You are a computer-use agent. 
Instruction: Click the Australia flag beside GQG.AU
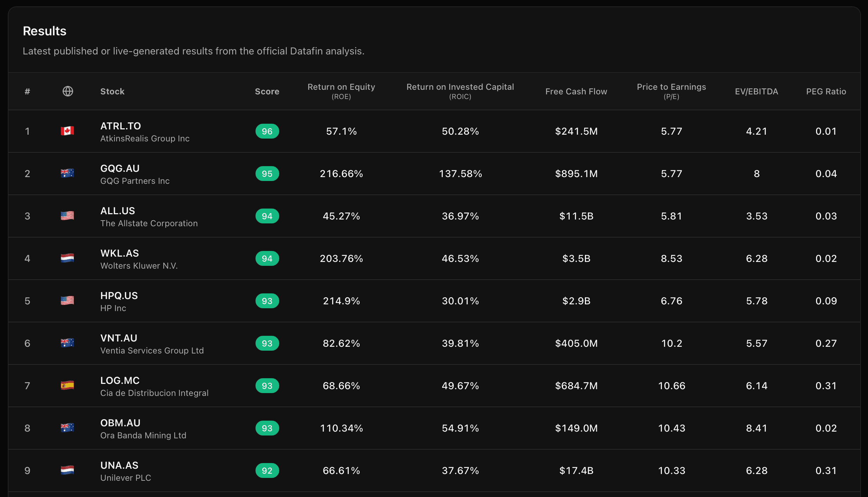[x=67, y=173]
